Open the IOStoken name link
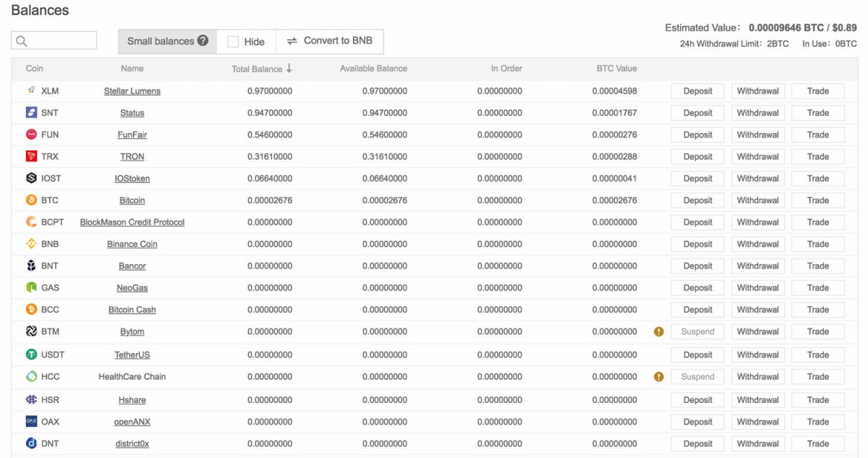Viewport: 868px width, 458px height. tap(132, 179)
